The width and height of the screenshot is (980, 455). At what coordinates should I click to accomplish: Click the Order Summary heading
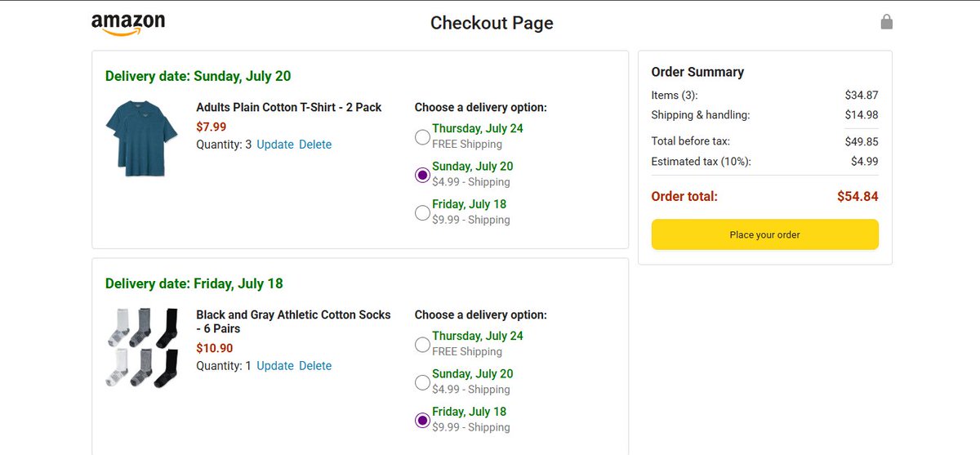tap(697, 72)
